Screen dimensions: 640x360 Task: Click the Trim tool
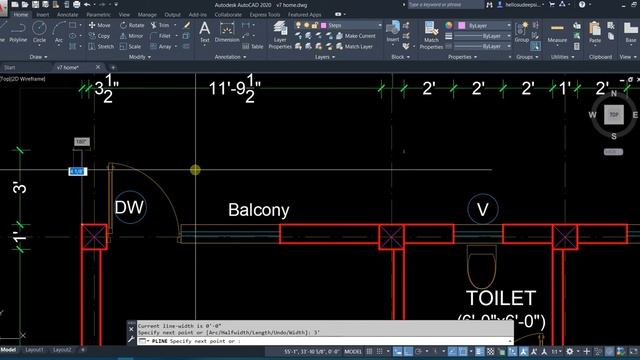click(160, 25)
